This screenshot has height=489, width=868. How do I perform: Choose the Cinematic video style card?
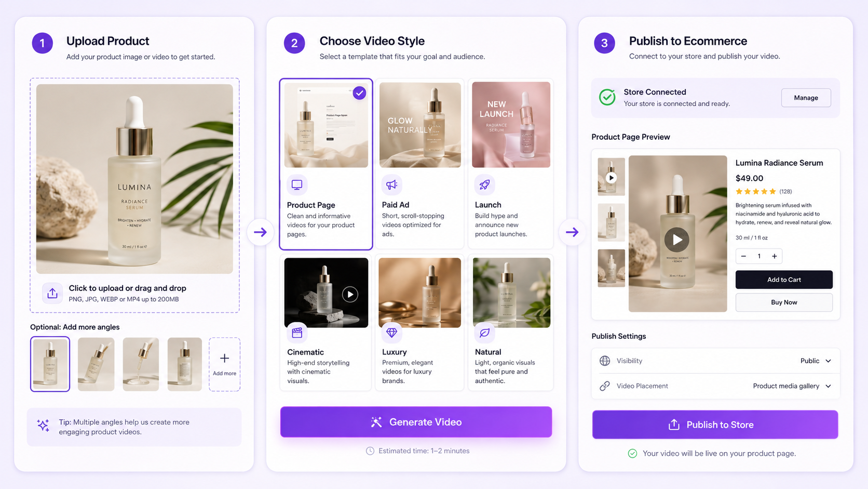(x=325, y=322)
